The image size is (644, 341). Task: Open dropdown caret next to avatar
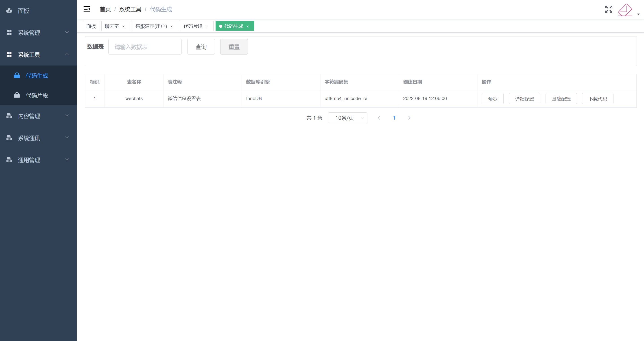click(638, 15)
